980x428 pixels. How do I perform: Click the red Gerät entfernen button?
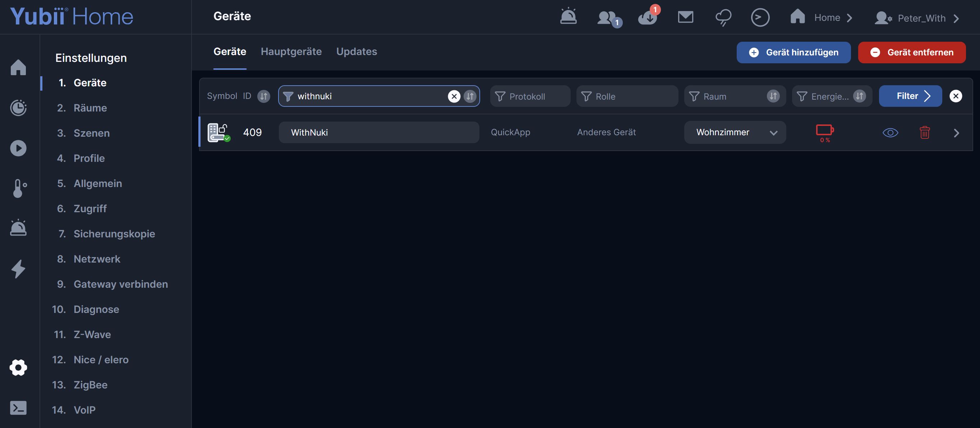911,53
